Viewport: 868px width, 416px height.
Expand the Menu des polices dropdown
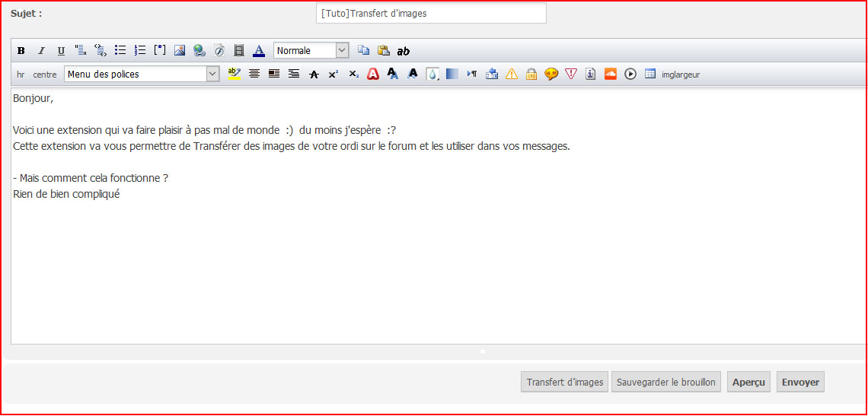point(142,75)
